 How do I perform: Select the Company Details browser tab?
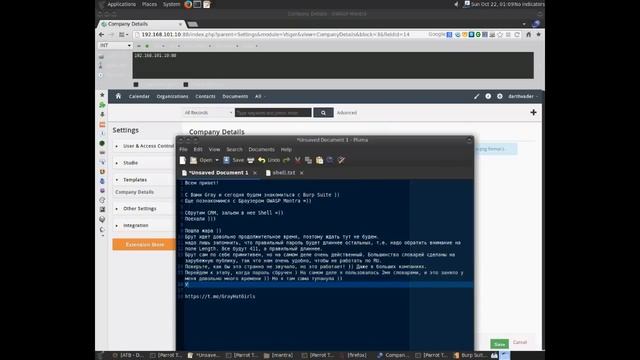click(x=141, y=24)
